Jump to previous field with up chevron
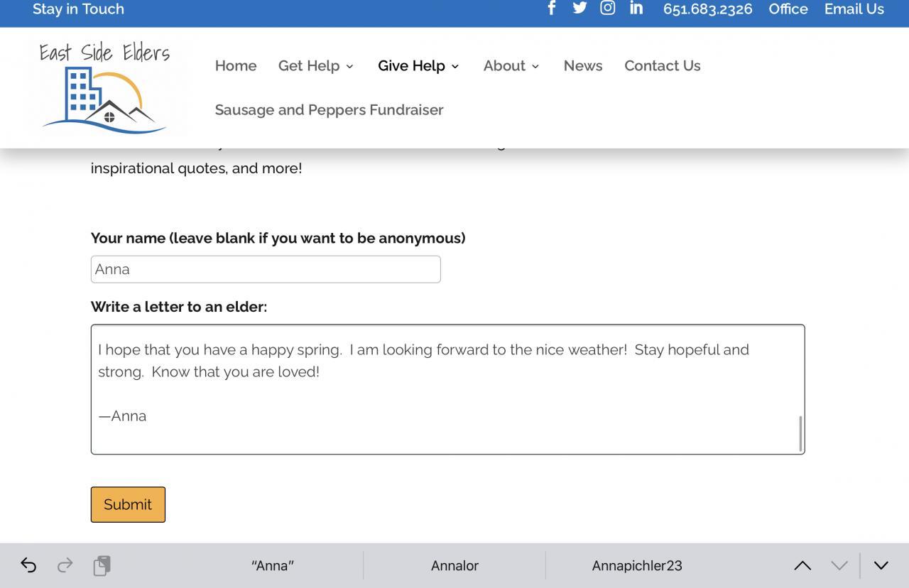 point(802,565)
